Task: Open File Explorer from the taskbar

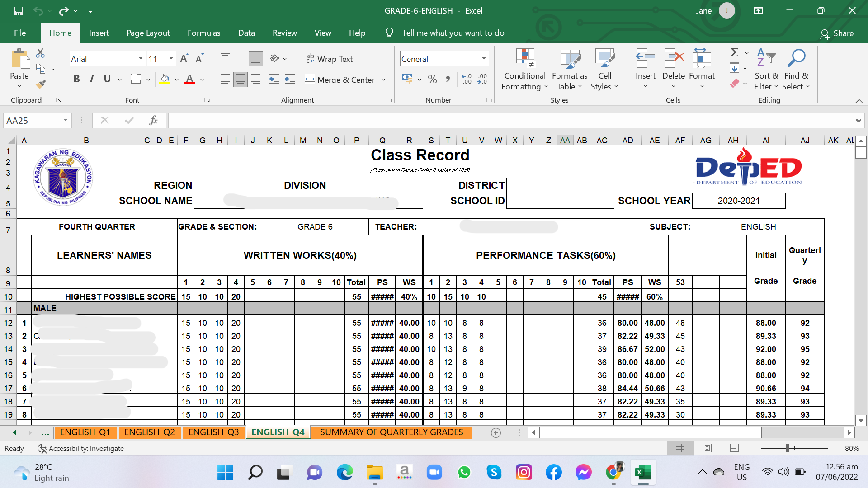Action: 374,473
